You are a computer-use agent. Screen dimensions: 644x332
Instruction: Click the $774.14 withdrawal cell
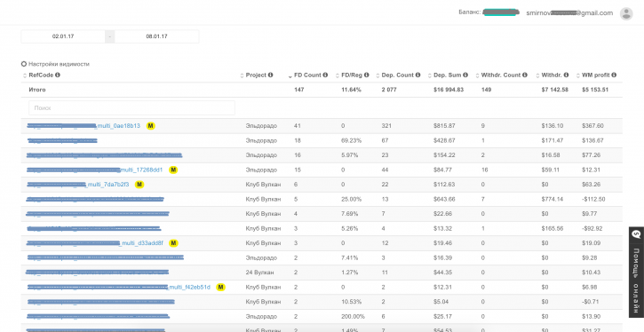[x=553, y=200]
